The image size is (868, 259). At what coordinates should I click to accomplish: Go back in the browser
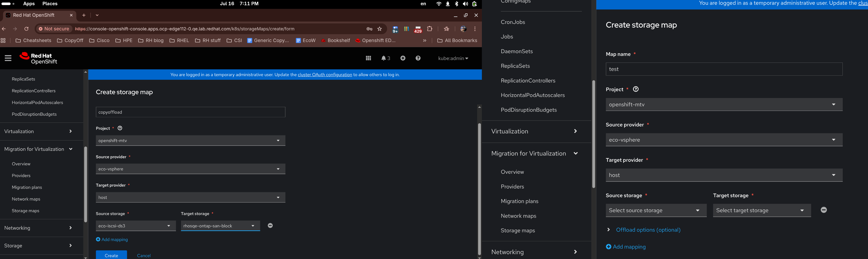tap(4, 29)
